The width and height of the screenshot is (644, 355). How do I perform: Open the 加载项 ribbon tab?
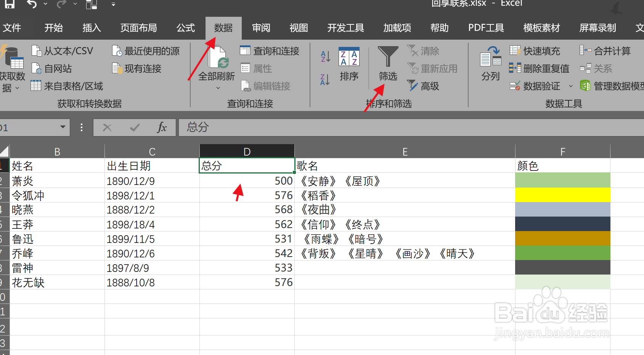pos(397,28)
